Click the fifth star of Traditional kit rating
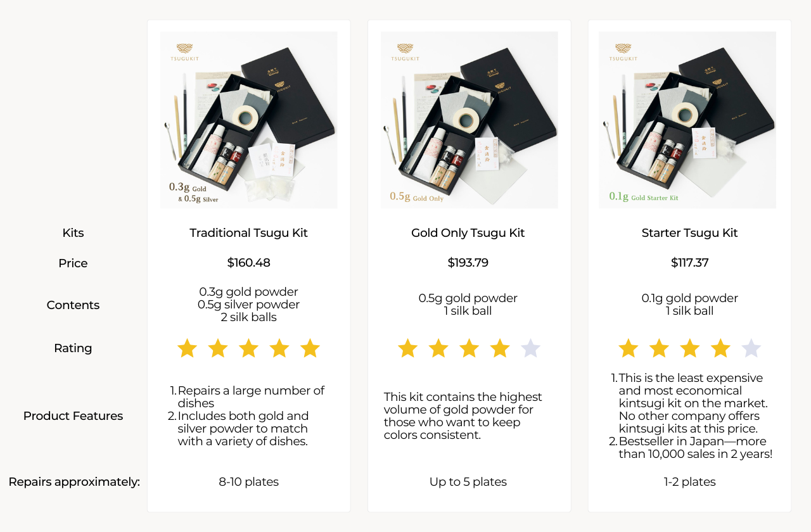The width and height of the screenshot is (811, 532). tap(310, 348)
